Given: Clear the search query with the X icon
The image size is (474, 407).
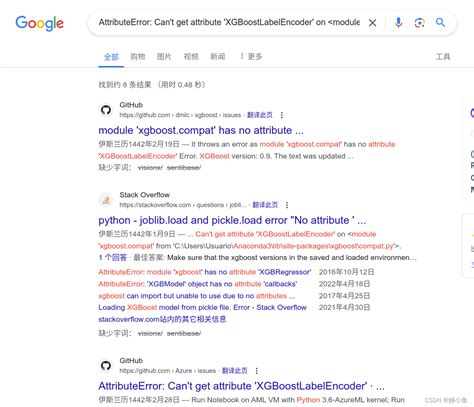Looking at the screenshot, I should point(372,23).
